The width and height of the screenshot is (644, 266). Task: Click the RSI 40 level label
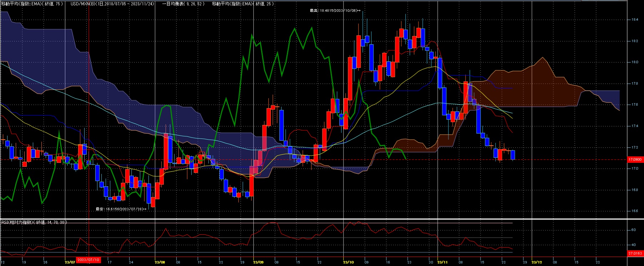(634, 245)
